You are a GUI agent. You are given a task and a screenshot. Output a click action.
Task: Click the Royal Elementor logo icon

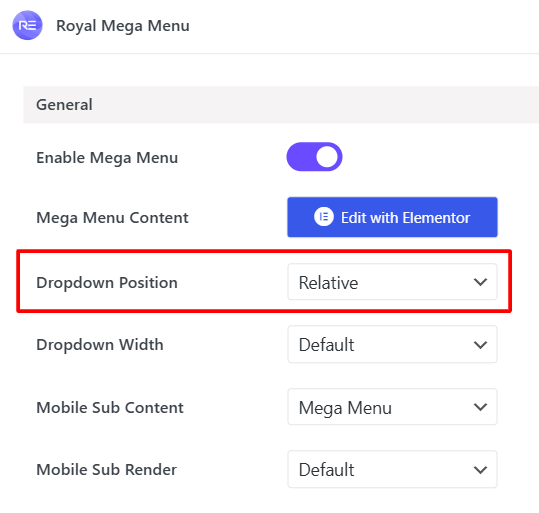click(x=28, y=25)
